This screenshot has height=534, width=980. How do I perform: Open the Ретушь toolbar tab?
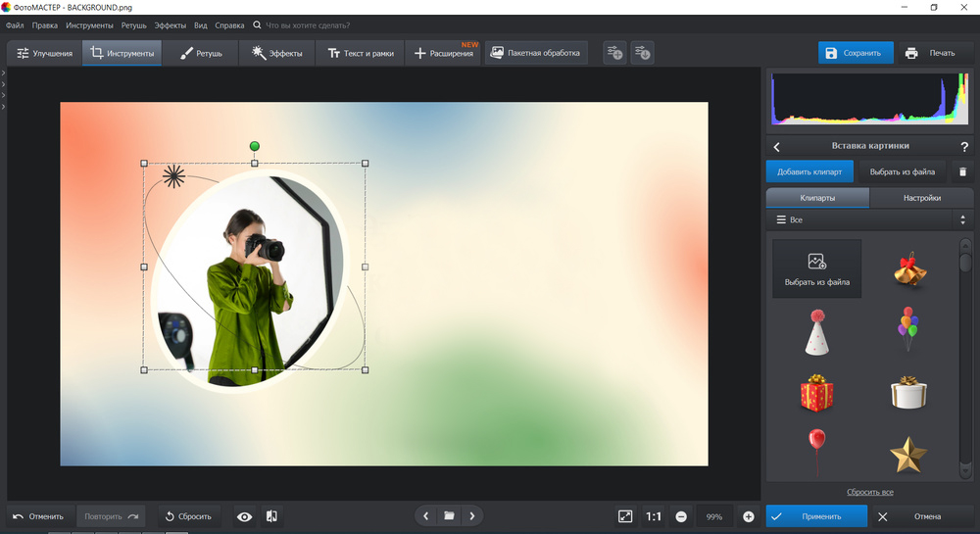(201, 53)
